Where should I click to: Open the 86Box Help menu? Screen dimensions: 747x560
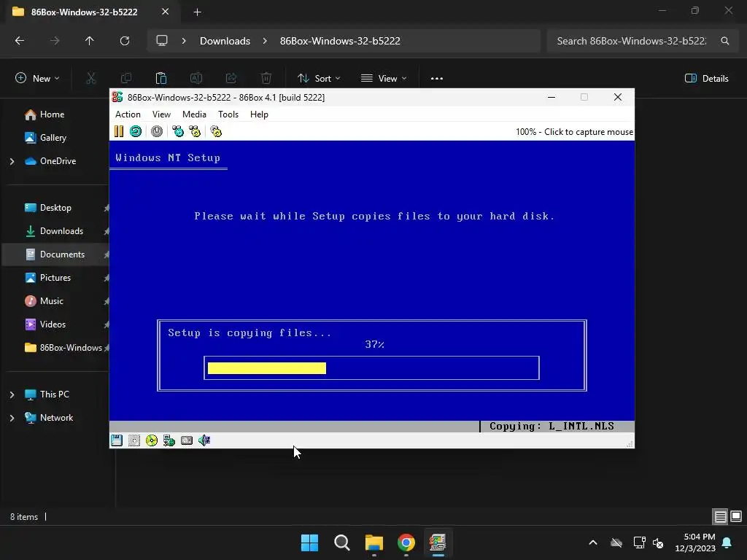click(x=259, y=114)
